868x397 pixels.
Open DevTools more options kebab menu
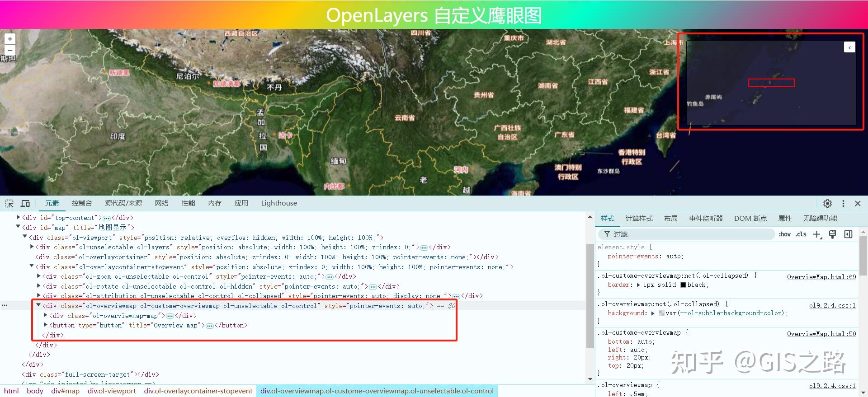(x=843, y=203)
